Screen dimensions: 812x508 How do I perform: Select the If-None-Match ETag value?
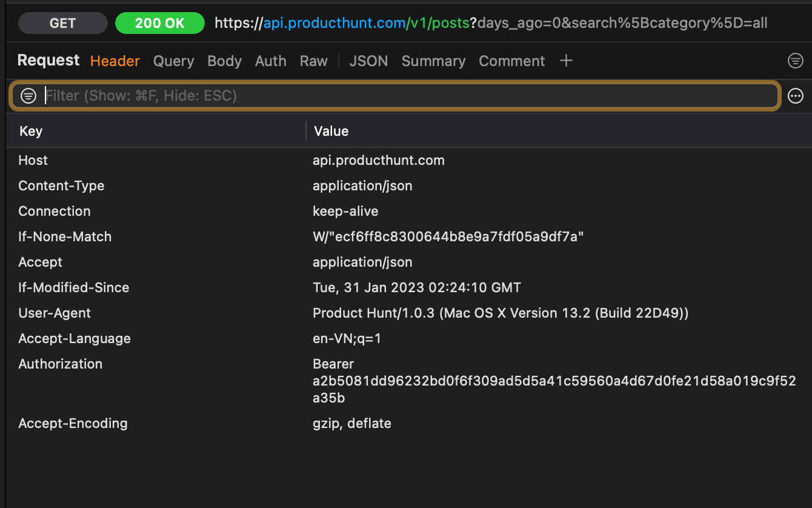click(x=448, y=236)
